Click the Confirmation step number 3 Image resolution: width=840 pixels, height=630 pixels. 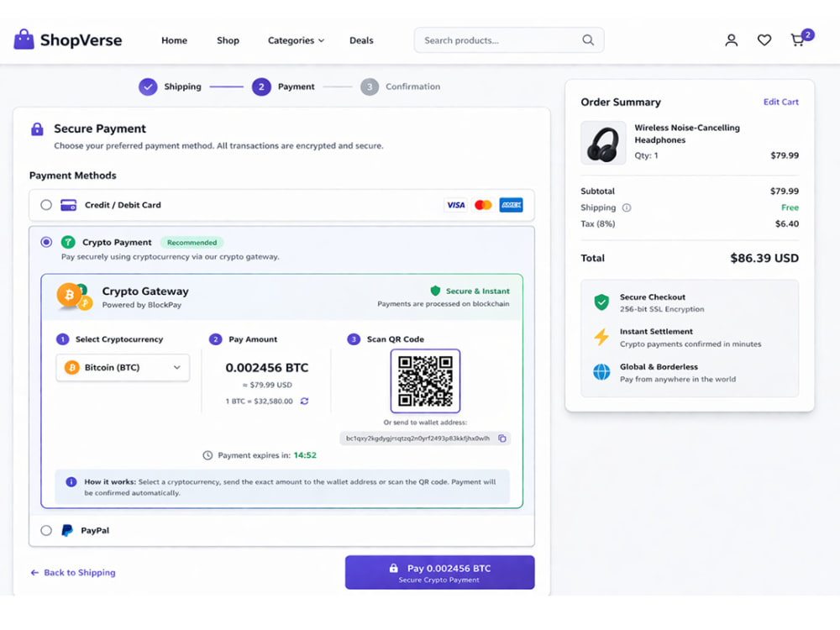tap(369, 87)
